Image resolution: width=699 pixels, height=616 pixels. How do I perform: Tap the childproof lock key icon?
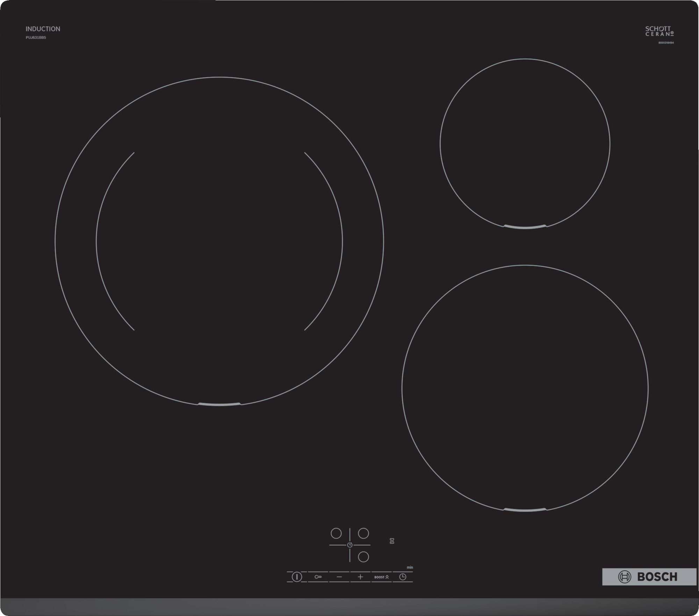(x=318, y=577)
